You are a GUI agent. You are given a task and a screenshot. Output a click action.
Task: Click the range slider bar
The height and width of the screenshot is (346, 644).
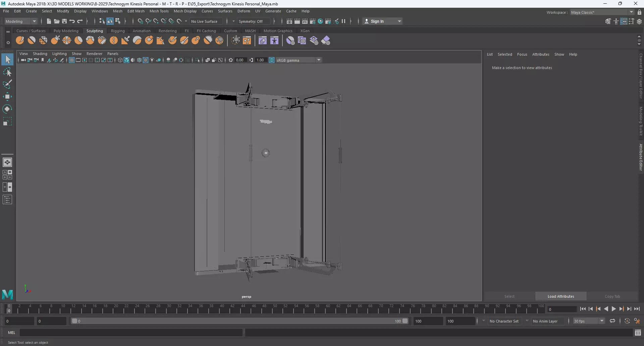tap(239, 321)
